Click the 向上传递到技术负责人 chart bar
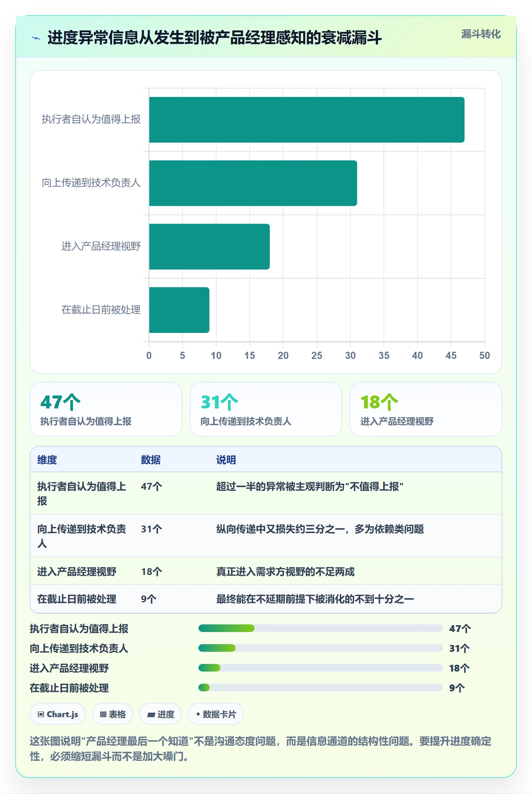 (253, 183)
